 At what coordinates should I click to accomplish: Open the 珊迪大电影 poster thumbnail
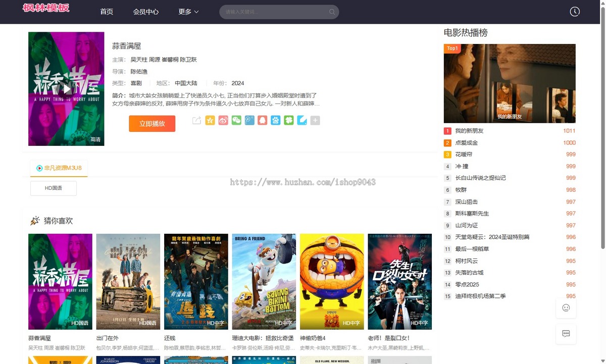click(x=264, y=282)
